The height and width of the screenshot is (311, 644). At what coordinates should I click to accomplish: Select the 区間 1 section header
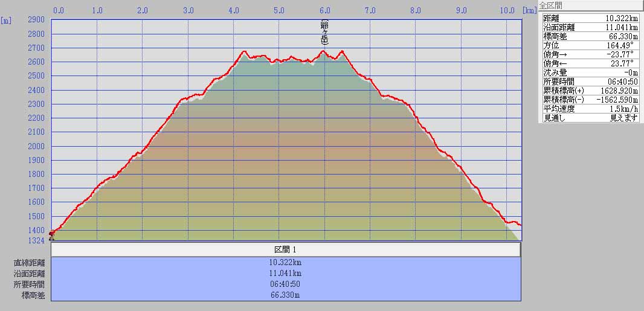(x=286, y=249)
